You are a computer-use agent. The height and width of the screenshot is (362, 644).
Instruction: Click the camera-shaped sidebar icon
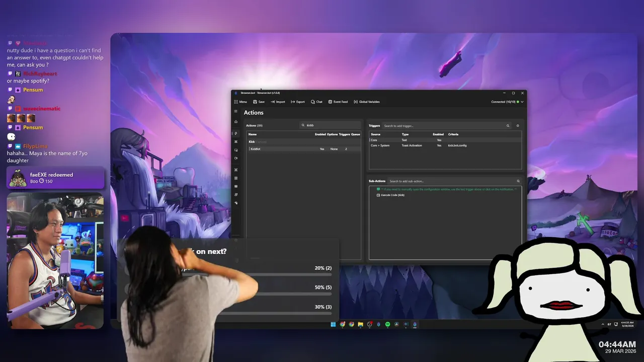point(235,158)
